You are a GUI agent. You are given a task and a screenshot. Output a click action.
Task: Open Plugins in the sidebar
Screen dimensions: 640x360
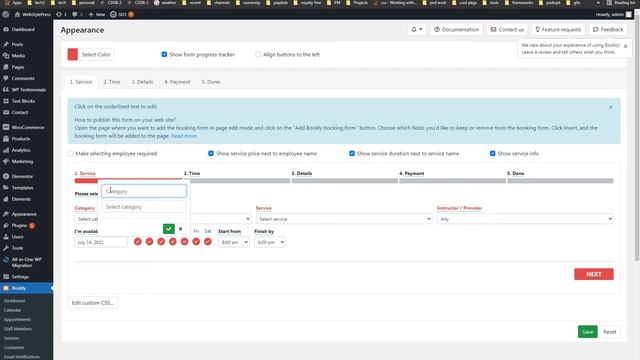[19, 225]
